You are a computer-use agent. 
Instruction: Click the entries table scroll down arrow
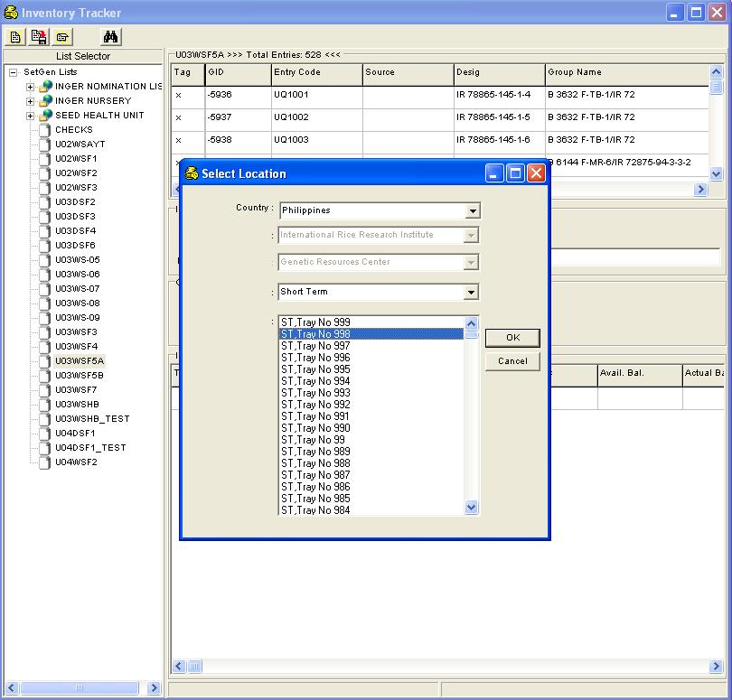point(716,174)
